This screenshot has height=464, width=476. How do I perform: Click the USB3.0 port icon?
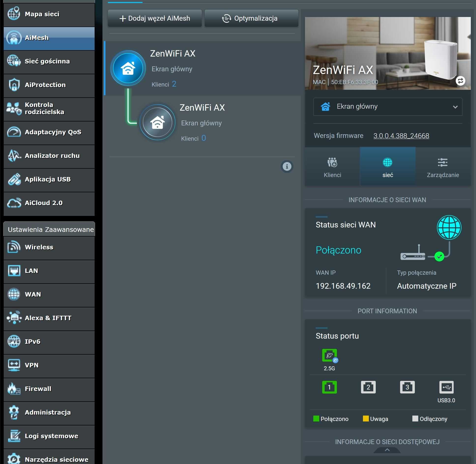(446, 387)
